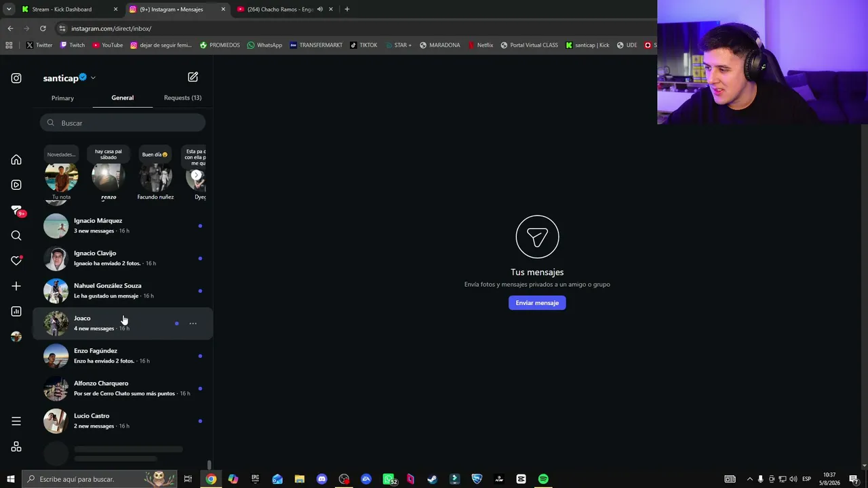Viewport: 868px width, 488px height.
Task: Open the Nahuel González Souza conversation
Action: 123,291
